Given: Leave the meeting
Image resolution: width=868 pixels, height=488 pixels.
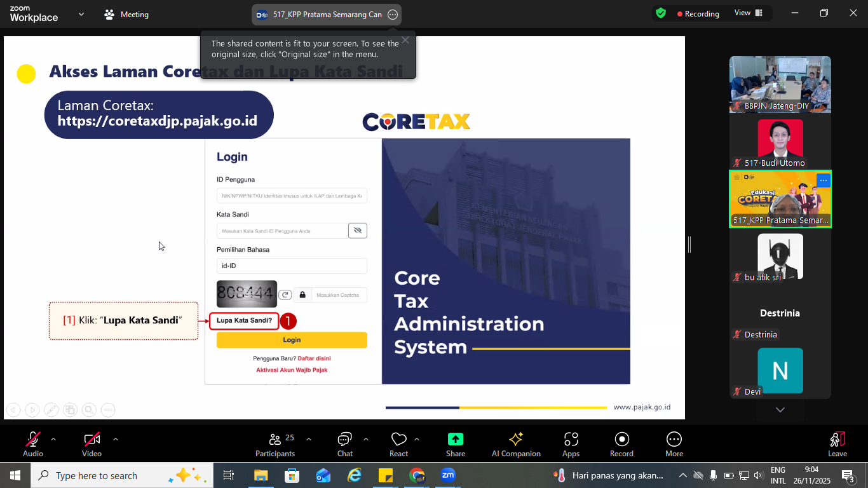Looking at the screenshot, I should coord(837,440).
